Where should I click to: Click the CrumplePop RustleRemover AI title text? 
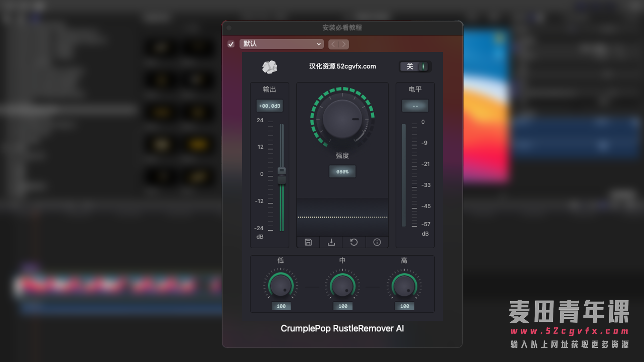pos(342,328)
